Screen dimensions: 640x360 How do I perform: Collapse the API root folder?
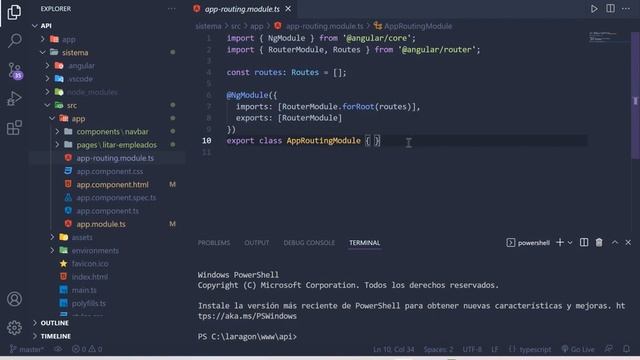click(35, 26)
